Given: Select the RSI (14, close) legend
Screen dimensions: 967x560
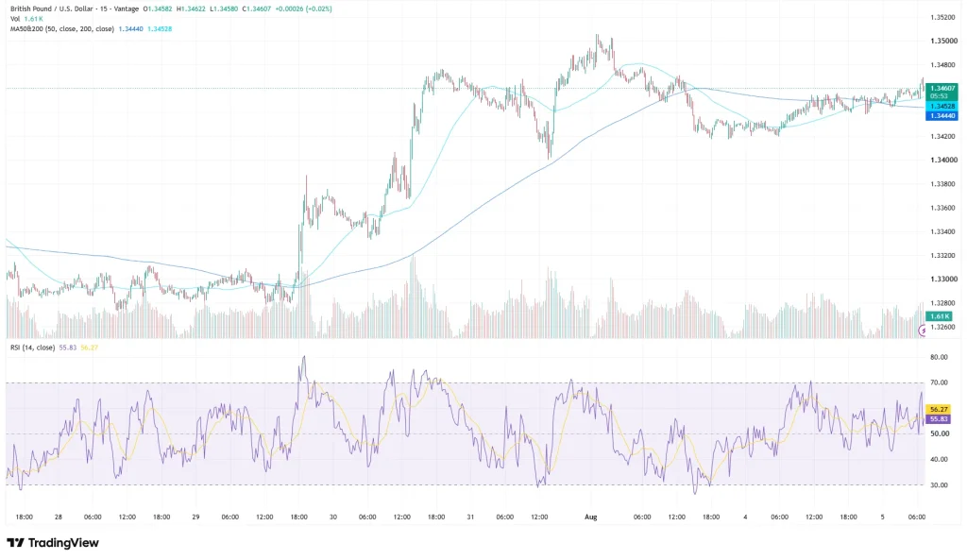Looking at the screenshot, I should [x=32, y=348].
